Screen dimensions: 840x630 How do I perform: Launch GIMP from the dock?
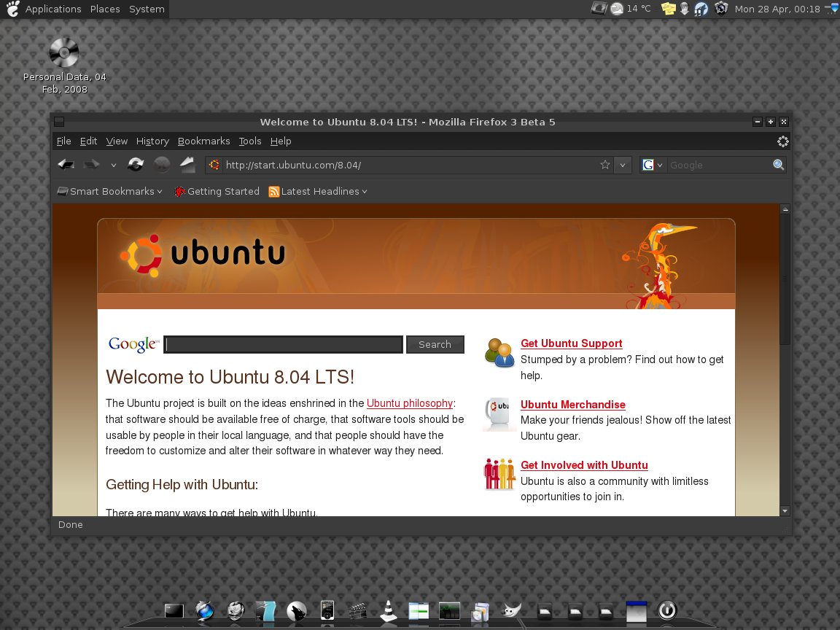click(x=511, y=610)
